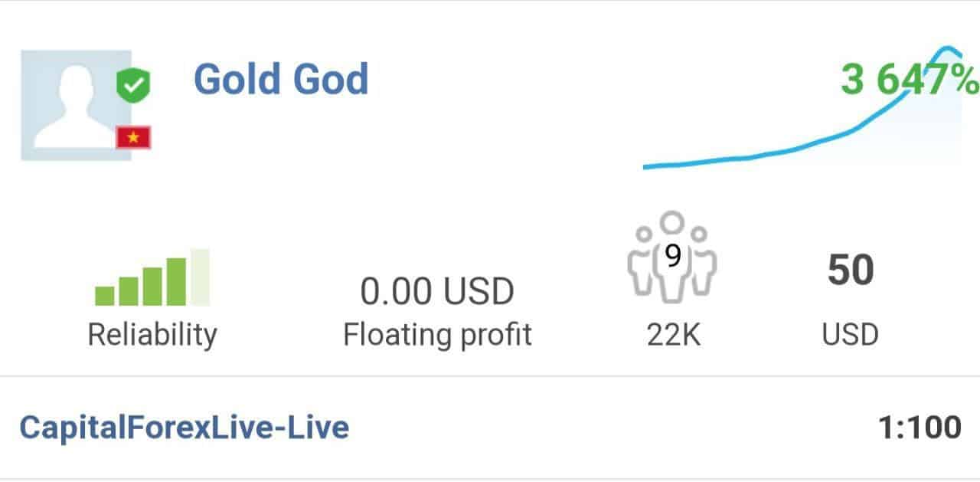Open the blue growth chart thumbnail
Screen dimensions: 980x482
pos(802,107)
